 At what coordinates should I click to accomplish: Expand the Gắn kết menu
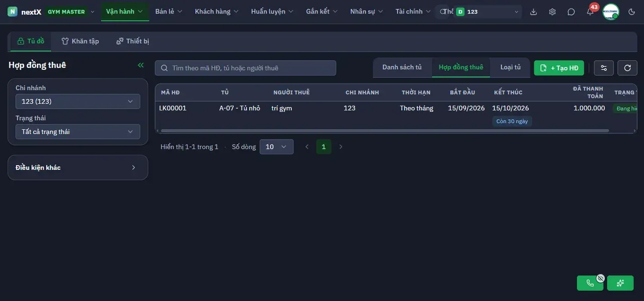pyautogui.click(x=322, y=12)
